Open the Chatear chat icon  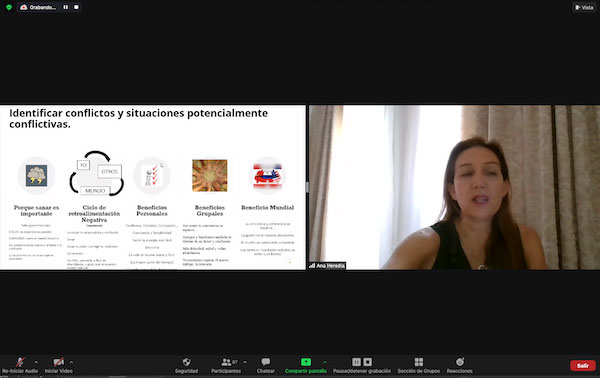pyautogui.click(x=266, y=362)
